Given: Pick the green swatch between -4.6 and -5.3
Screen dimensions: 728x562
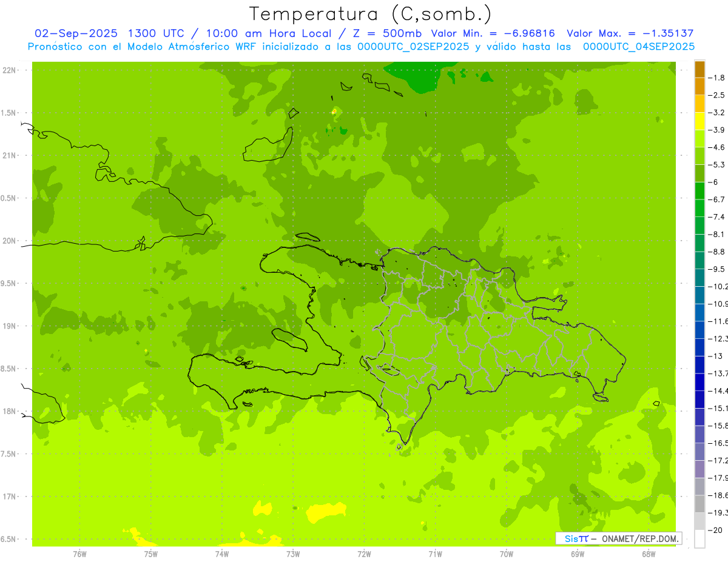Looking at the screenshot, I should pos(699,156).
